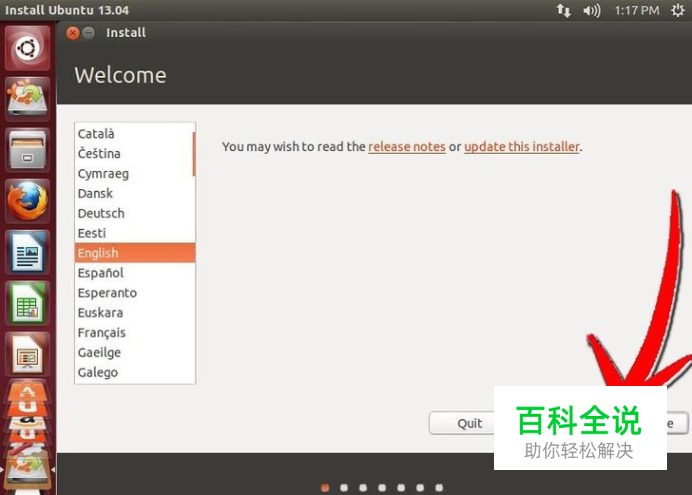Viewport: 692px width, 495px height.
Task: Select Español in the language list
Action: click(x=135, y=273)
